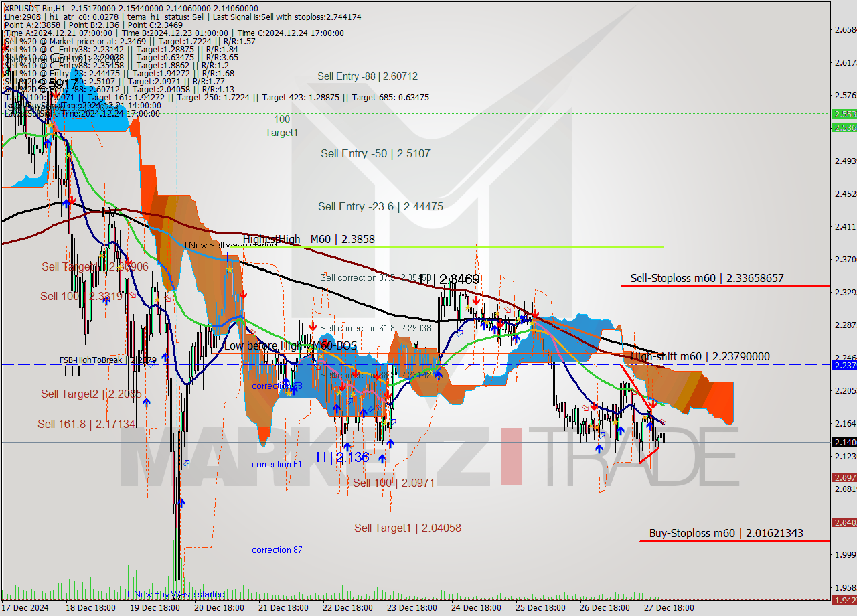This screenshot has width=857, height=616.
Task: Select the Low before High M60-BOS label
Action: [290, 346]
